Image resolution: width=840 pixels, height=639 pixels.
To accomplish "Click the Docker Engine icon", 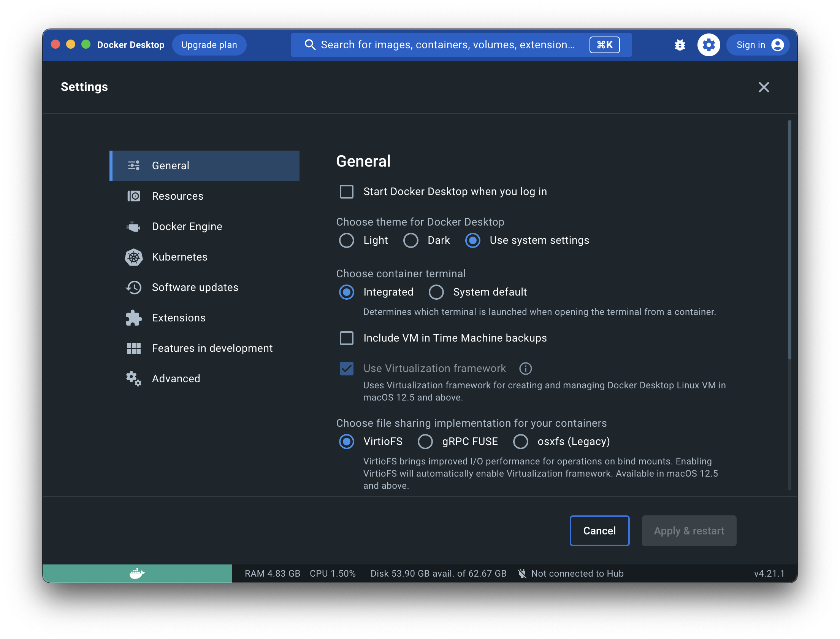I will pyautogui.click(x=134, y=227).
